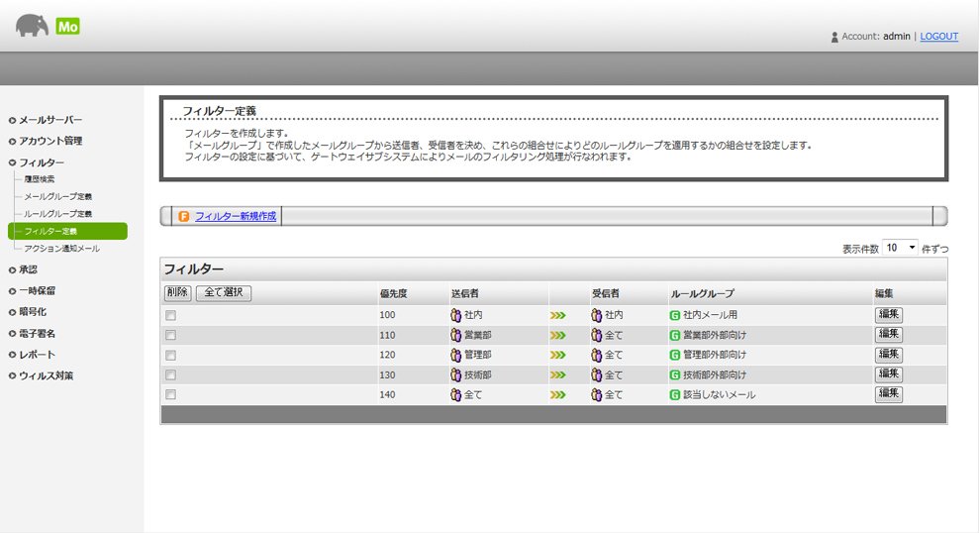This screenshot has width=980, height=533.
Task: Click green G icon for 社内メール用
Action: [674, 315]
